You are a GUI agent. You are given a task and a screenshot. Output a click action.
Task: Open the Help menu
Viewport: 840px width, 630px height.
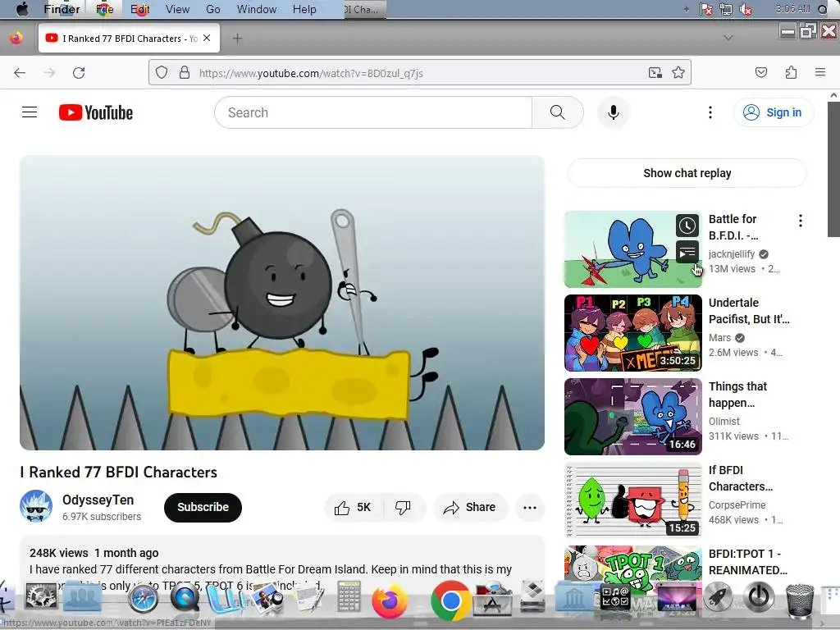tap(304, 9)
